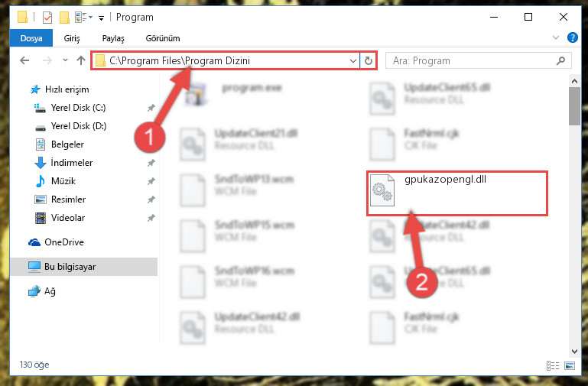Click the vertical scrollbar down arrow
Viewport: 588px width, 386px height.
point(574,351)
